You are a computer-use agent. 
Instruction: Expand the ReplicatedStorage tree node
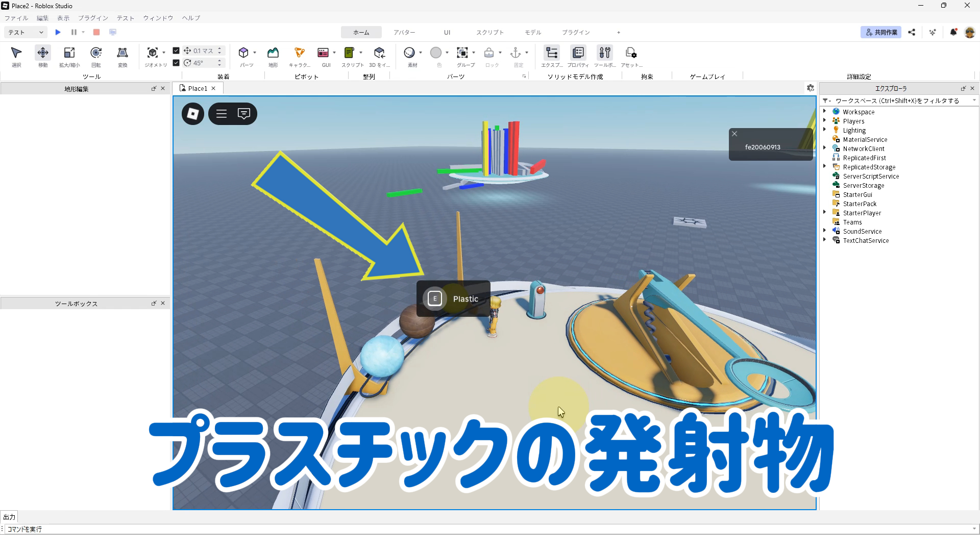coord(825,167)
